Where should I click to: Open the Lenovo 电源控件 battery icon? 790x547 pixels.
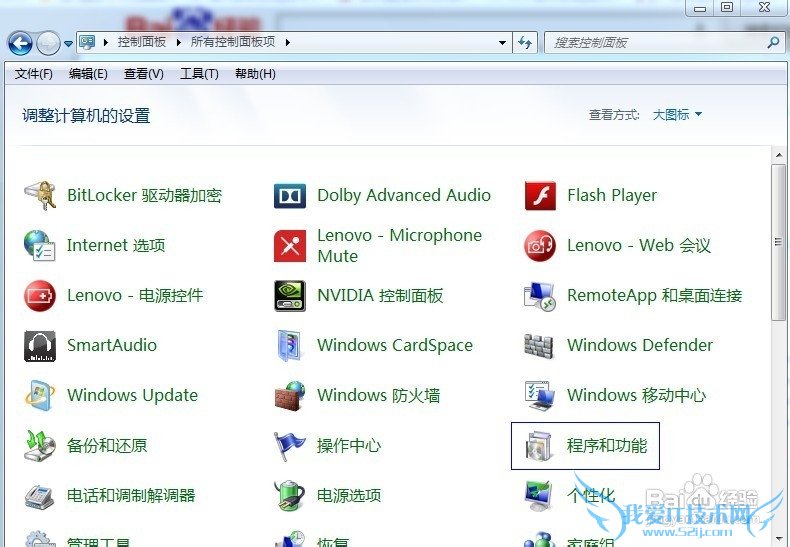(x=40, y=296)
